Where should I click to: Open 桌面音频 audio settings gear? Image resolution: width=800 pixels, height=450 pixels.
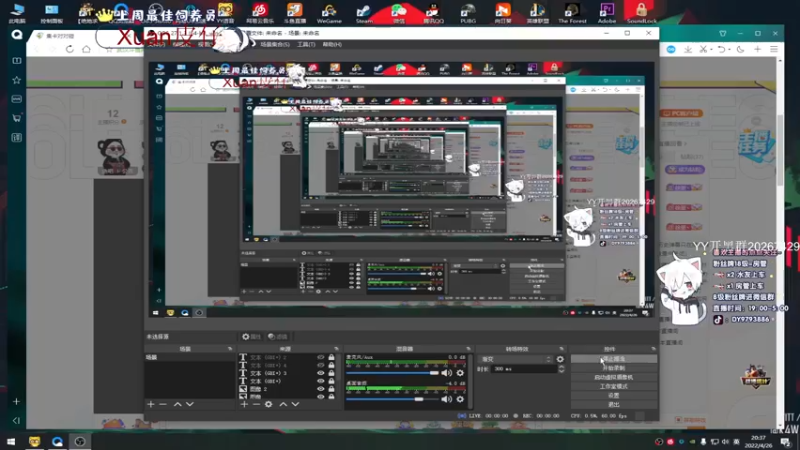pos(460,399)
